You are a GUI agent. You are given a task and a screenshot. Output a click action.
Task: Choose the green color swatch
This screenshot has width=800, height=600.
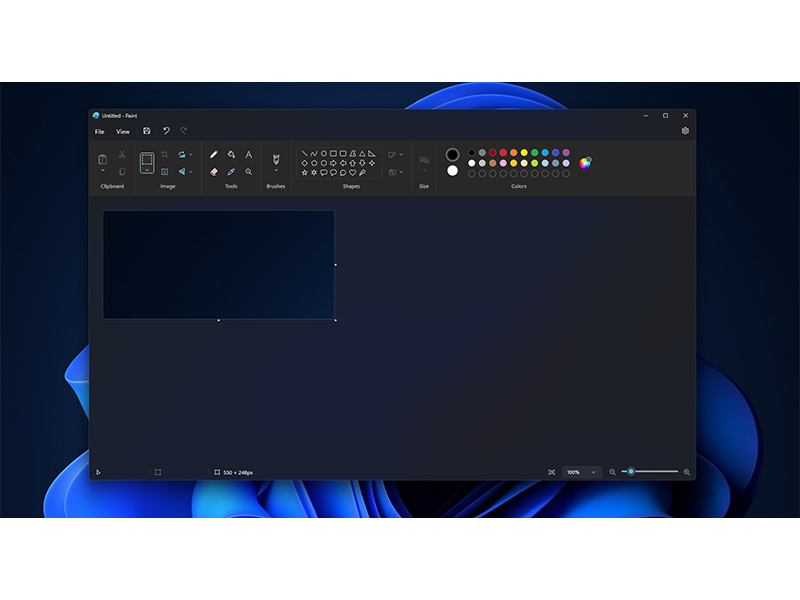point(535,153)
